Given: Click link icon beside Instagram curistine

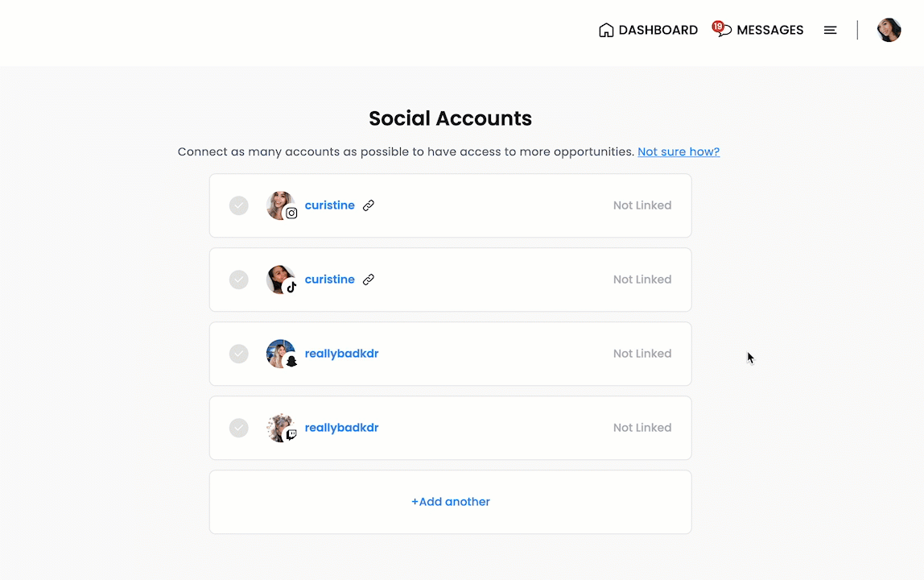Looking at the screenshot, I should (369, 205).
